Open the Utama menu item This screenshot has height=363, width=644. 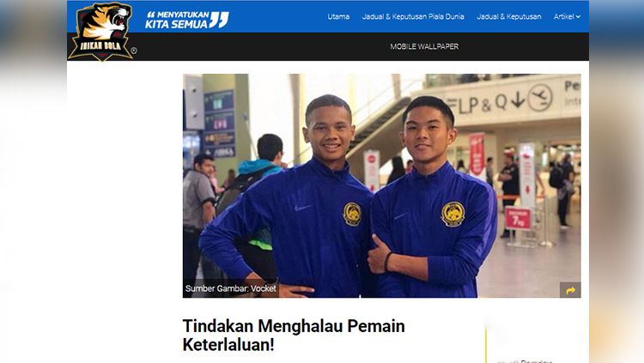point(338,16)
